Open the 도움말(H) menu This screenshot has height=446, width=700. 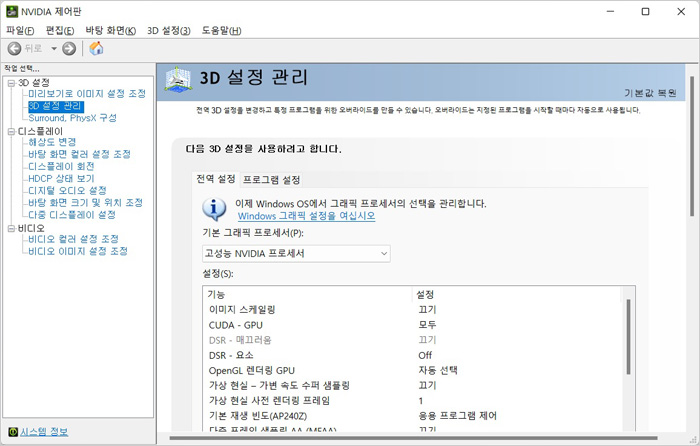[221, 30]
